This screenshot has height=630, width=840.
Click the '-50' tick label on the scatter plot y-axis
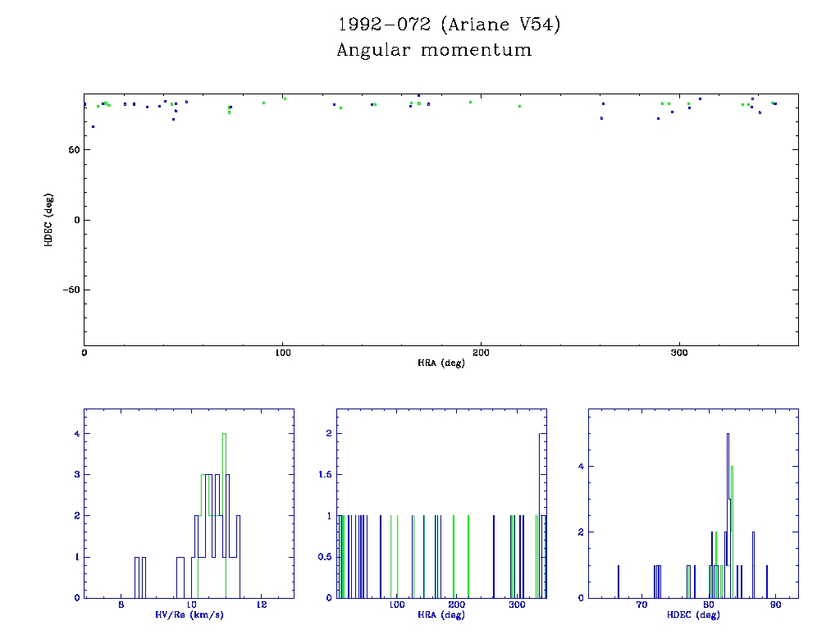[x=71, y=290]
